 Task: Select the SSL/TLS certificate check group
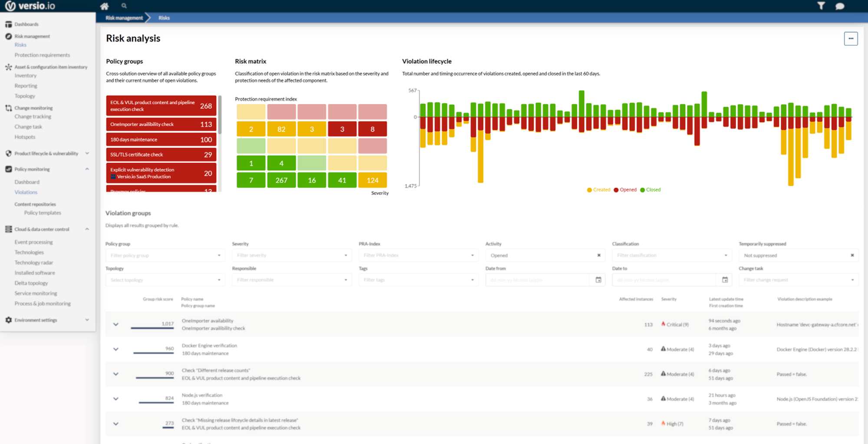tap(161, 155)
